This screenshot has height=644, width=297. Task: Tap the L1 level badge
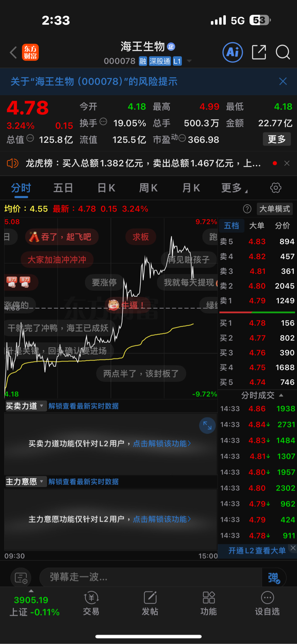(x=177, y=61)
